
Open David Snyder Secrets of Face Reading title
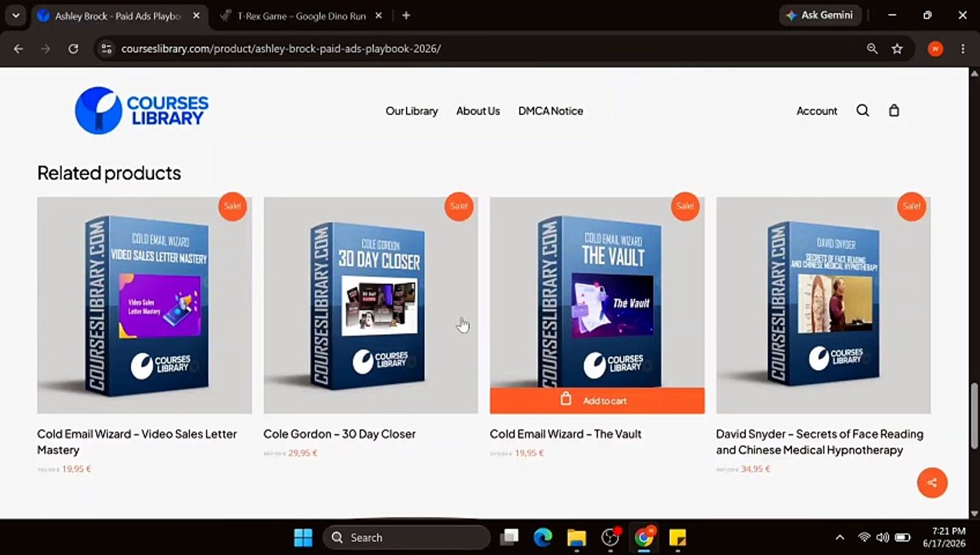pos(820,442)
